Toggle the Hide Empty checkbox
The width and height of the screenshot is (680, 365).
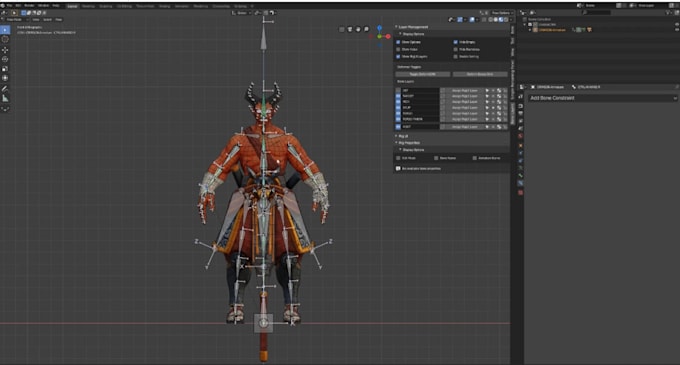pos(455,42)
